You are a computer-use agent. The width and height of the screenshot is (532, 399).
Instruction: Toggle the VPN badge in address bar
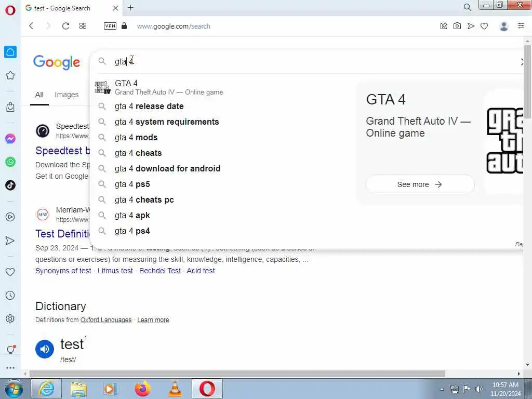click(110, 26)
